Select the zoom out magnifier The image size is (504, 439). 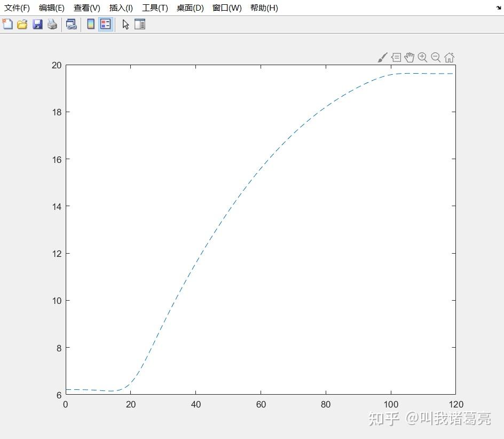click(436, 57)
